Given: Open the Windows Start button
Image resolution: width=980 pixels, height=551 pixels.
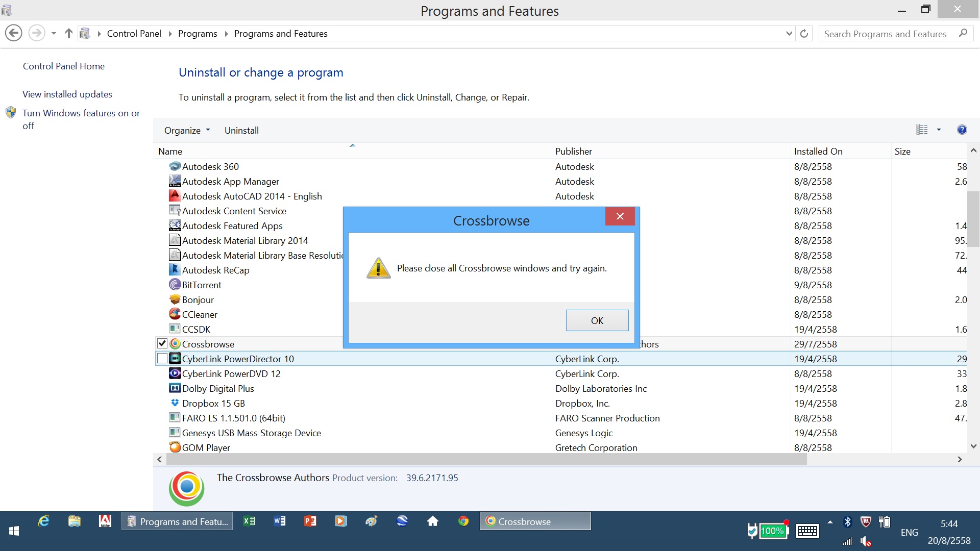Looking at the screenshot, I should pyautogui.click(x=14, y=531).
